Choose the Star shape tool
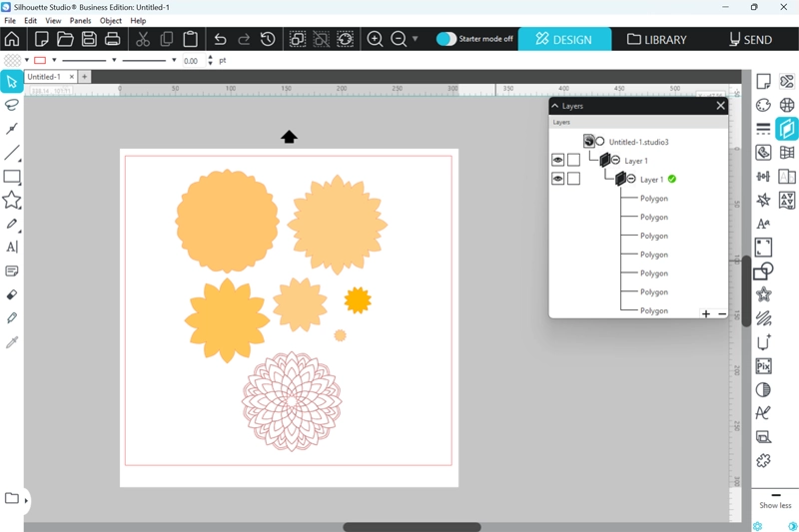 pyautogui.click(x=12, y=201)
